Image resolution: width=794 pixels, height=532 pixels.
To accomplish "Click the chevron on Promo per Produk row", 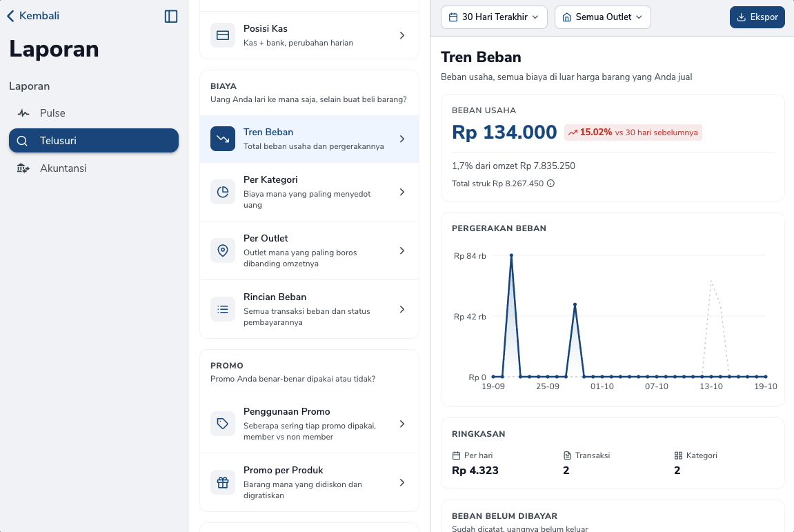I will point(402,482).
